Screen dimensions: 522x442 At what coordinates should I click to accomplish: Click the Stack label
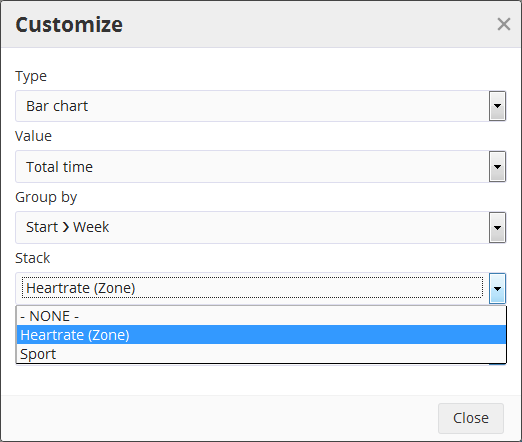point(33,258)
